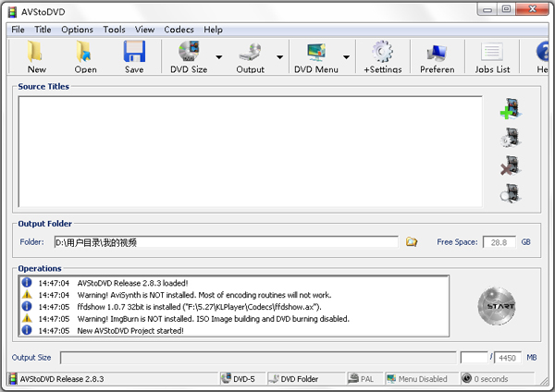Click the warning icon beside AviSynth log line
Image resolution: width=555 pixels, height=392 pixels.
(27, 294)
